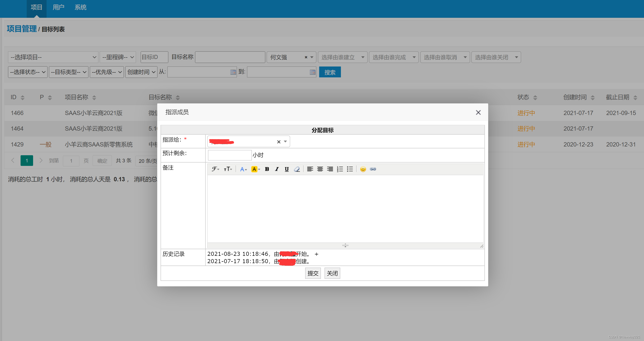The image size is (644, 341).
Task: Expand the 指派给 member dropdown
Action: (x=285, y=142)
